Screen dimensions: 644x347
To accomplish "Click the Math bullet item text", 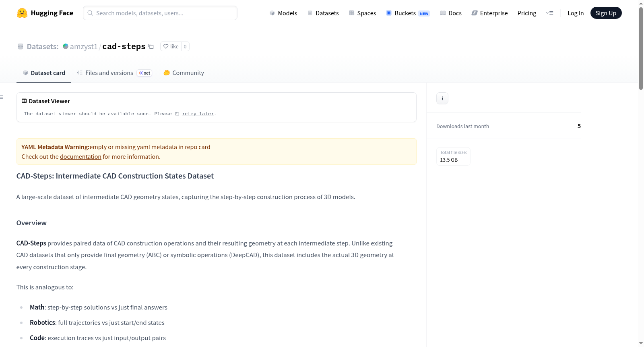I will (x=99, y=308).
